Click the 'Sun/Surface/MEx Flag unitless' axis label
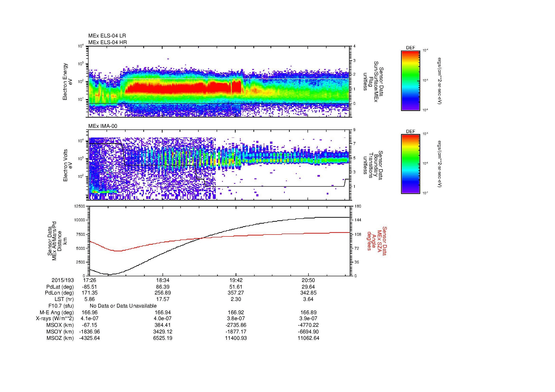This screenshot has width=555, height=392. 374,82
